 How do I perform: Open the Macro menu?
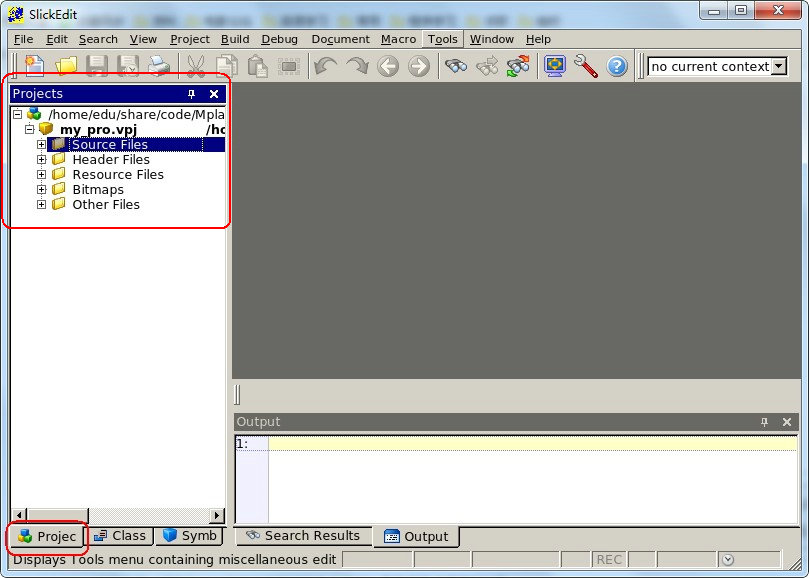398,39
